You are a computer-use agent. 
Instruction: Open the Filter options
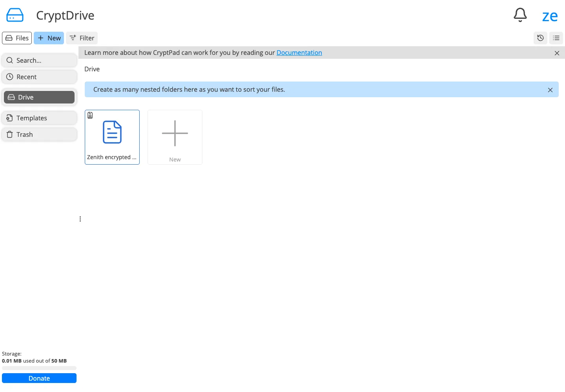click(x=82, y=38)
